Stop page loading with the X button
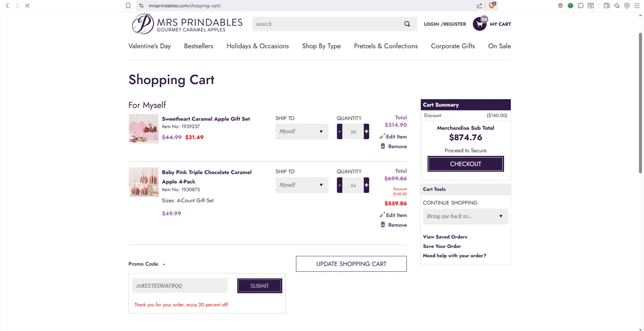Viewport: 644px width, 331px height. click(x=27, y=6)
